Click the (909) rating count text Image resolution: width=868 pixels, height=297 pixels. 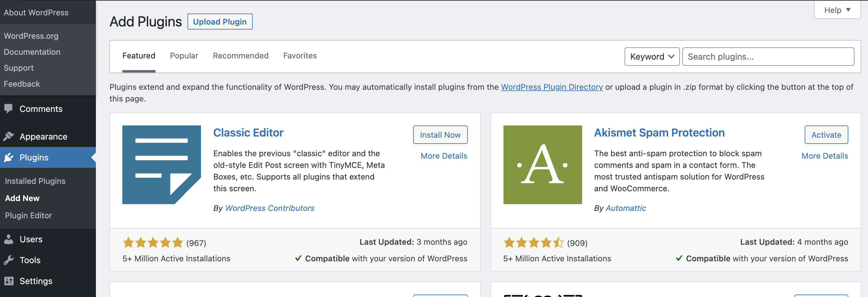pyautogui.click(x=577, y=243)
